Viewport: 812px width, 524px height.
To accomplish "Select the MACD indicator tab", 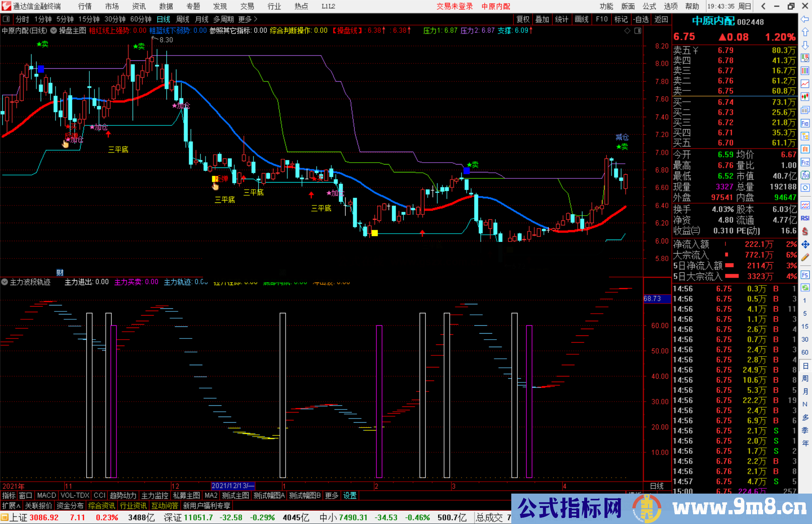I will click(x=46, y=495).
